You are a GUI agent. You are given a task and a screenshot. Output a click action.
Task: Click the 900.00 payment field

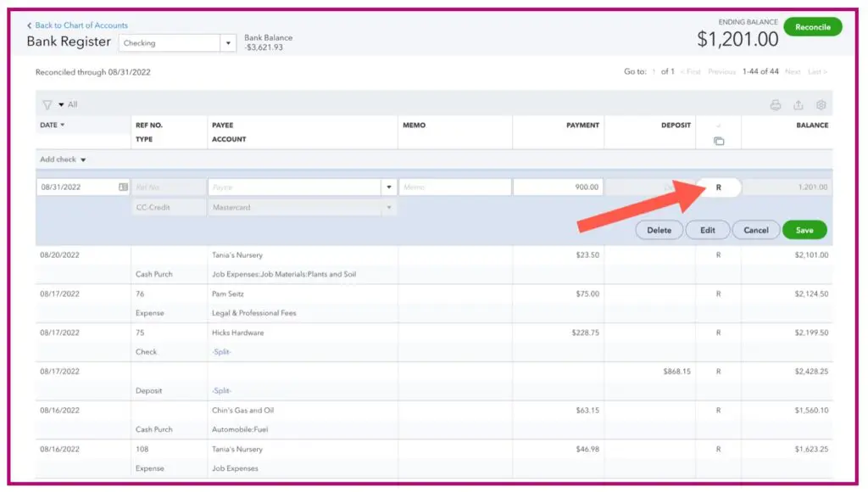coord(558,187)
